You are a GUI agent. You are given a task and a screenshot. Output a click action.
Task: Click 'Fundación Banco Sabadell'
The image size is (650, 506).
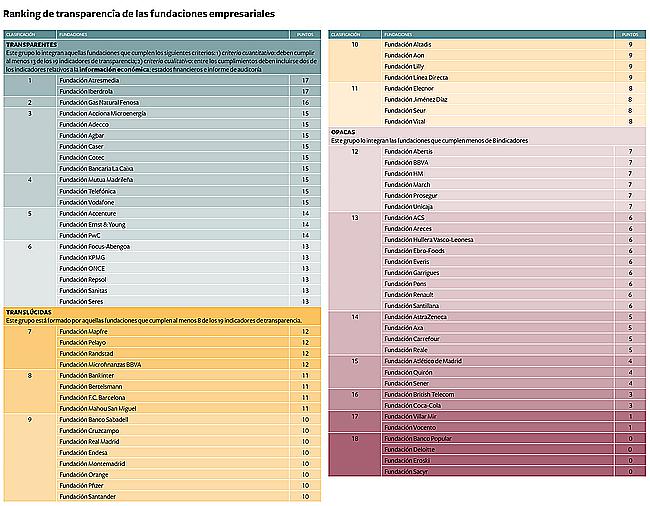[x=94, y=419]
